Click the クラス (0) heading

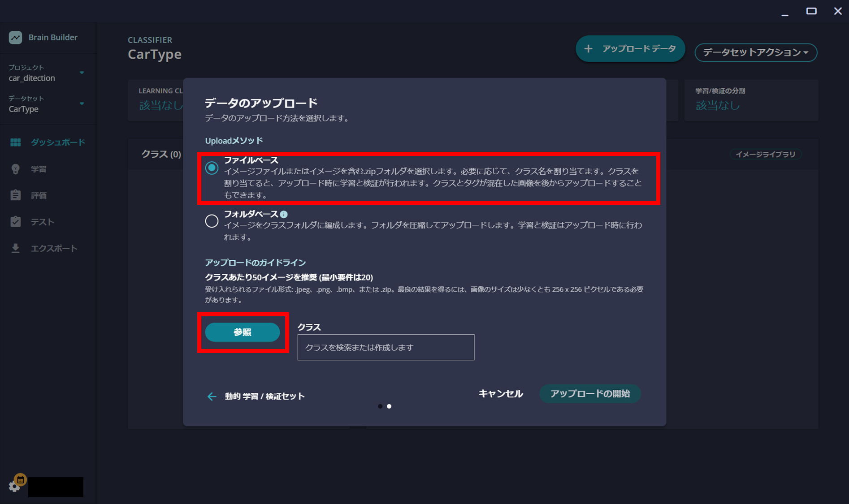click(x=161, y=155)
